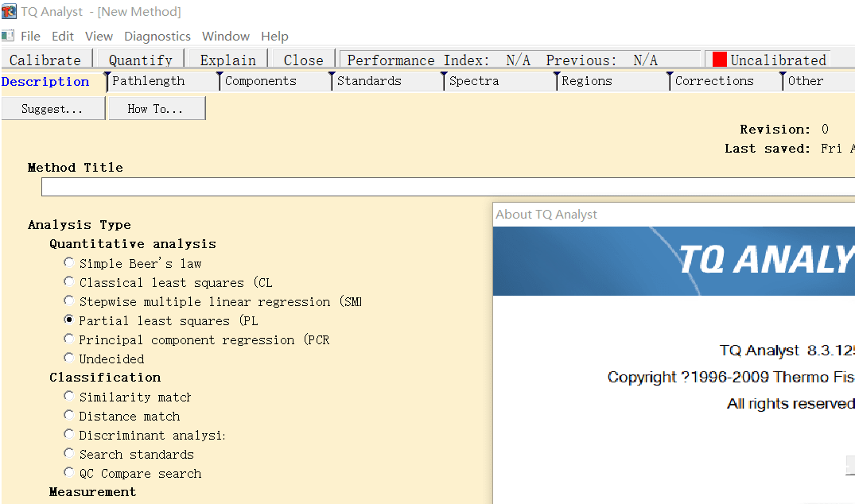Switch to the Corrections tab
The width and height of the screenshot is (855, 504).
coord(714,81)
